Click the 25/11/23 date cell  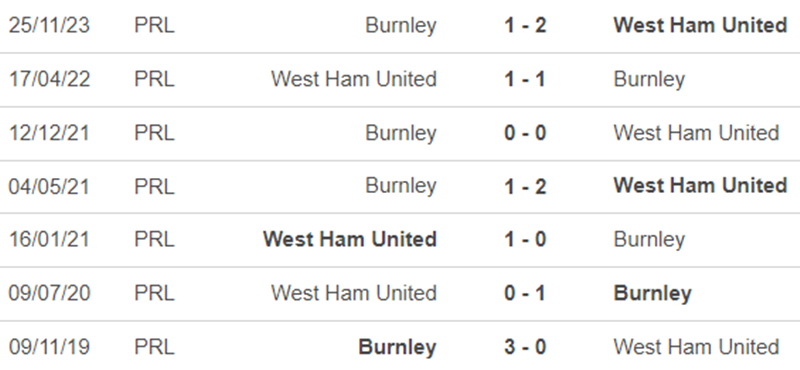click(x=49, y=25)
